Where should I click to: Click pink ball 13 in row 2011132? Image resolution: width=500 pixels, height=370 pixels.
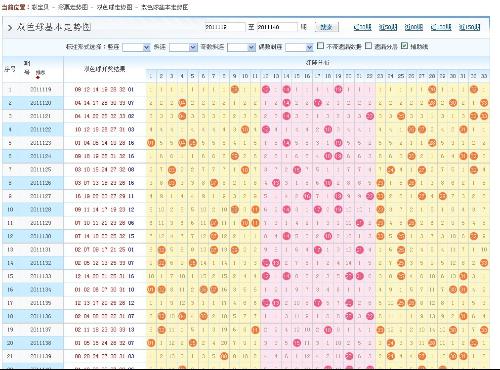pos(276,263)
